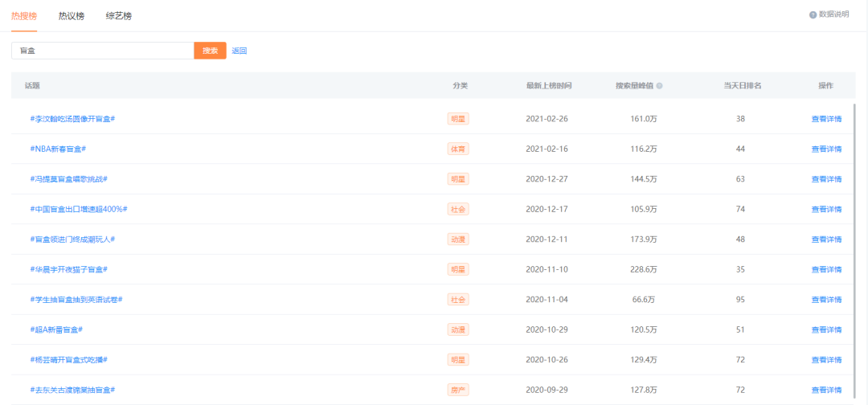Click 查看详情 for the 华晨宇 row
The width and height of the screenshot is (868, 405).
click(826, 269)
